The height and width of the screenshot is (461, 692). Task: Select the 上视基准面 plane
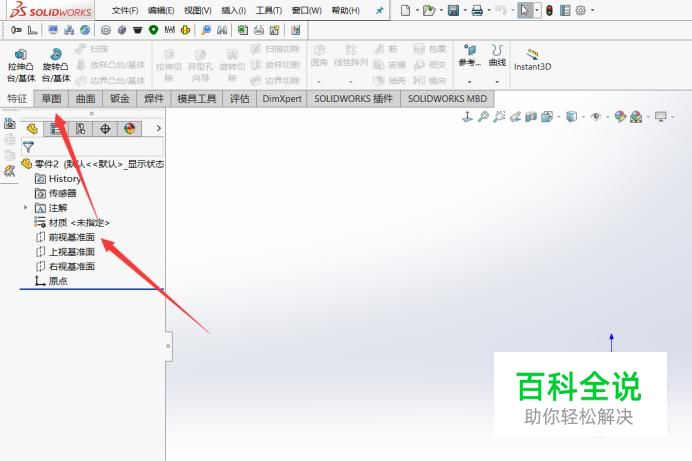coord(65,251)
